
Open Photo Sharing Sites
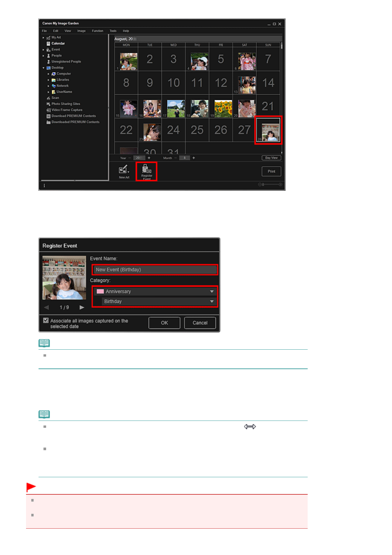pyautogui.click(x=66, y=104)
